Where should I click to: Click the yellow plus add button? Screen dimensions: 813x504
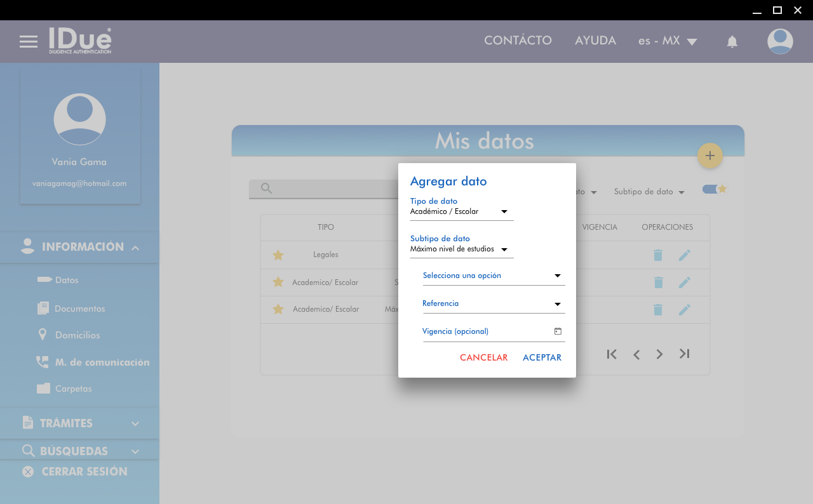point(709,156)
